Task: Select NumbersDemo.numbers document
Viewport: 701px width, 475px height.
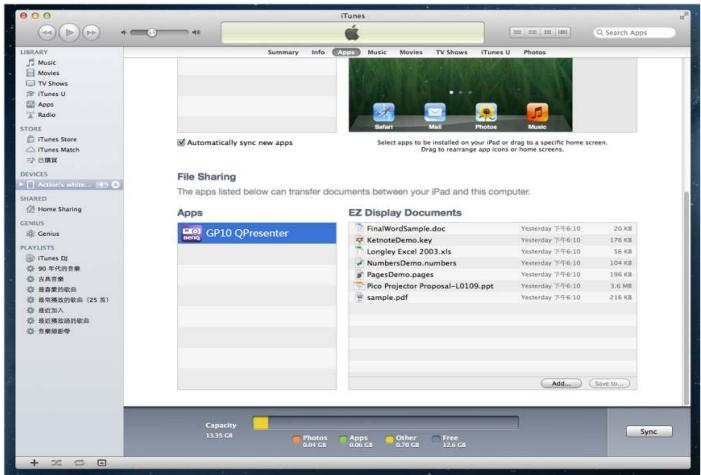Action: click(x=493, y=263)
